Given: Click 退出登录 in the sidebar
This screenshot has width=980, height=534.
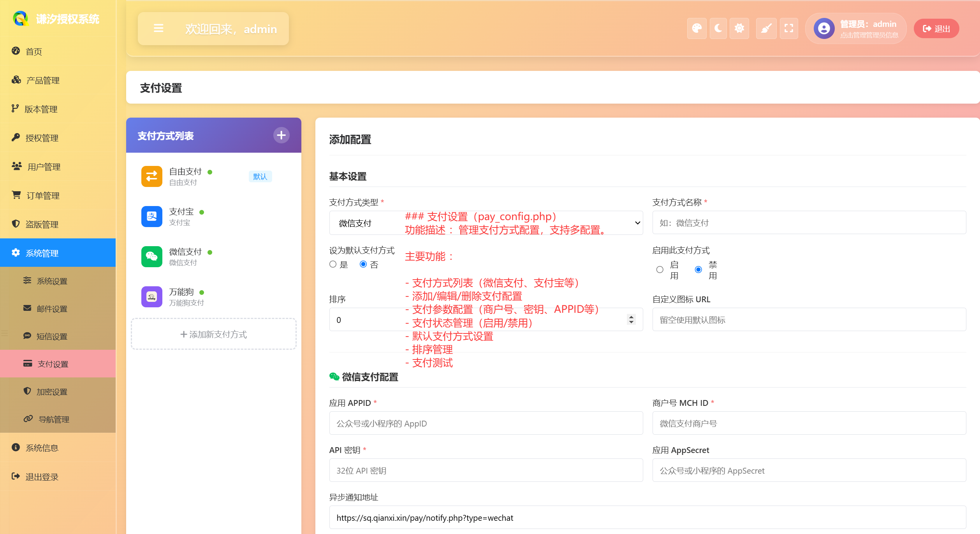Looking at the screenshot, I should click(58, 477).
